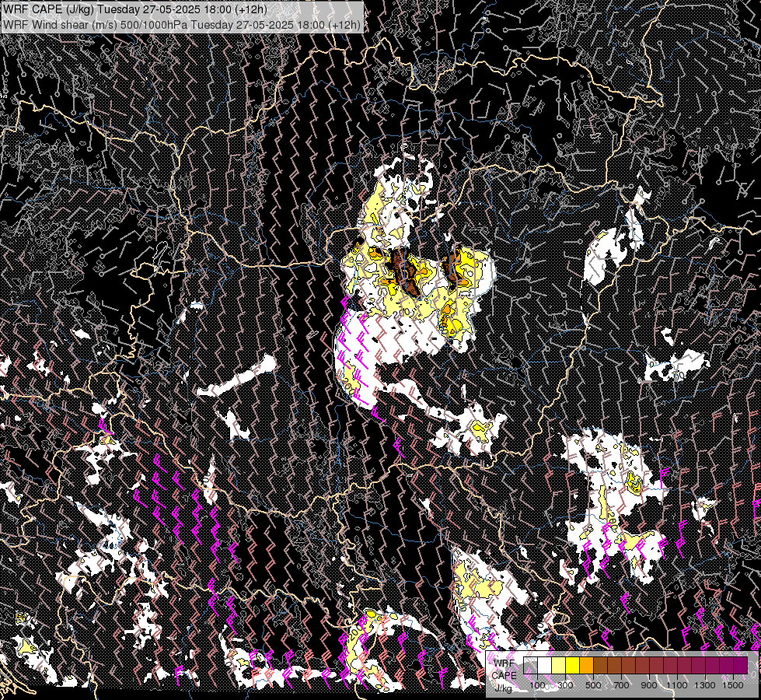Click the legend value "700"
Image resolution: width=761 pixels, height=700 pixels.
coord(621,685)
